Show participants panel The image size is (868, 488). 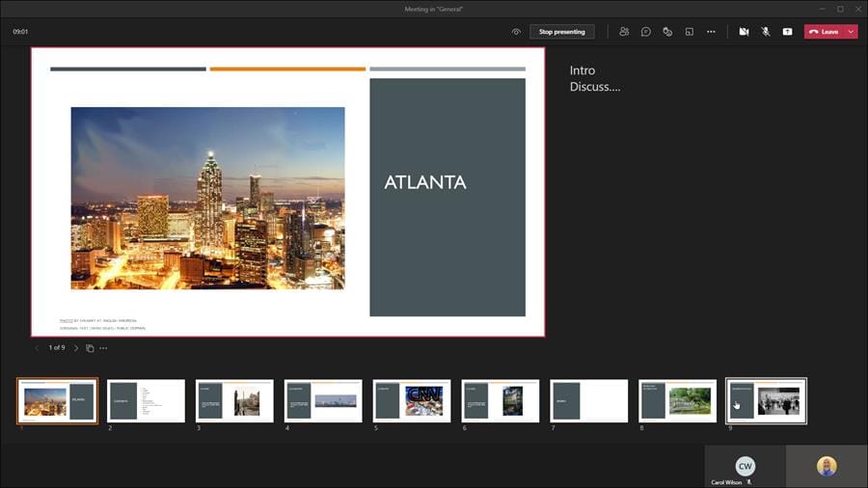[x=624, y=32]
